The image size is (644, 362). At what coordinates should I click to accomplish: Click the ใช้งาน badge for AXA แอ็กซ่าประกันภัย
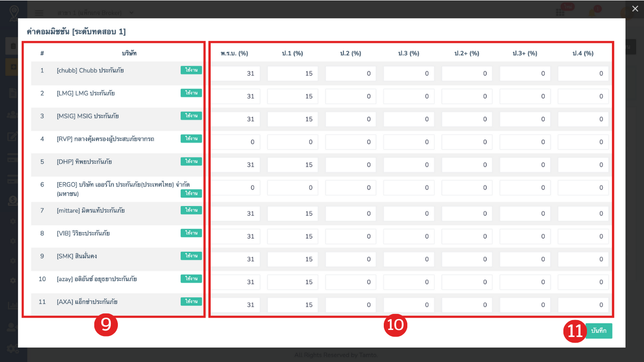pyautogui.click(x=191, y=301)
